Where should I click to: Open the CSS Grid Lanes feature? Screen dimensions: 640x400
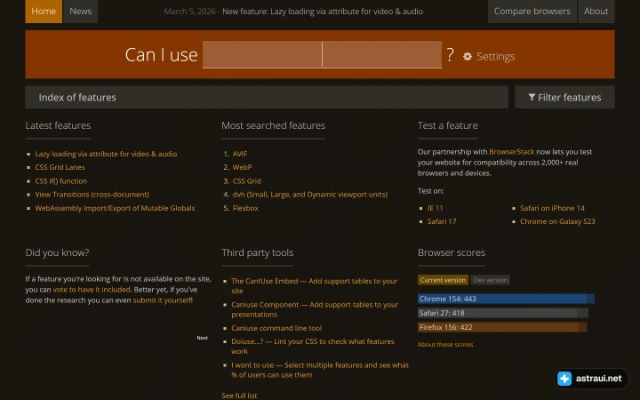tap(60, 167)
